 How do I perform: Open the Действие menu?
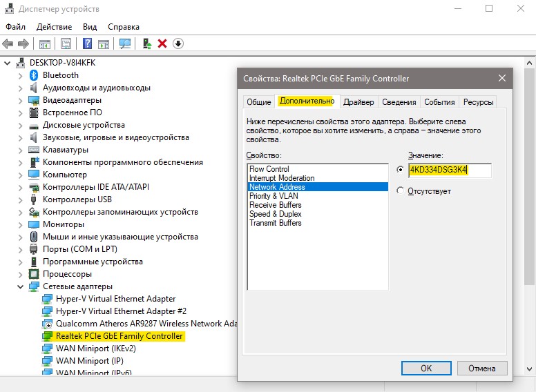[54, 27]
